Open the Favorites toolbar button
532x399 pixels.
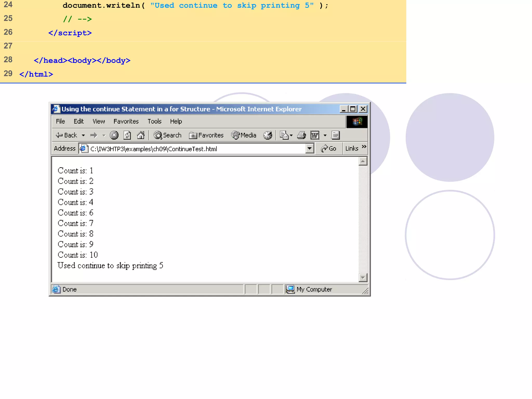point(206,135)
